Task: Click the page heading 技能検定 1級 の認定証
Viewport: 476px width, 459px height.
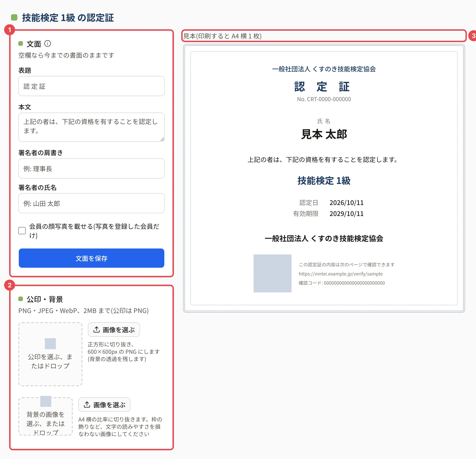Action: (68, 18)
